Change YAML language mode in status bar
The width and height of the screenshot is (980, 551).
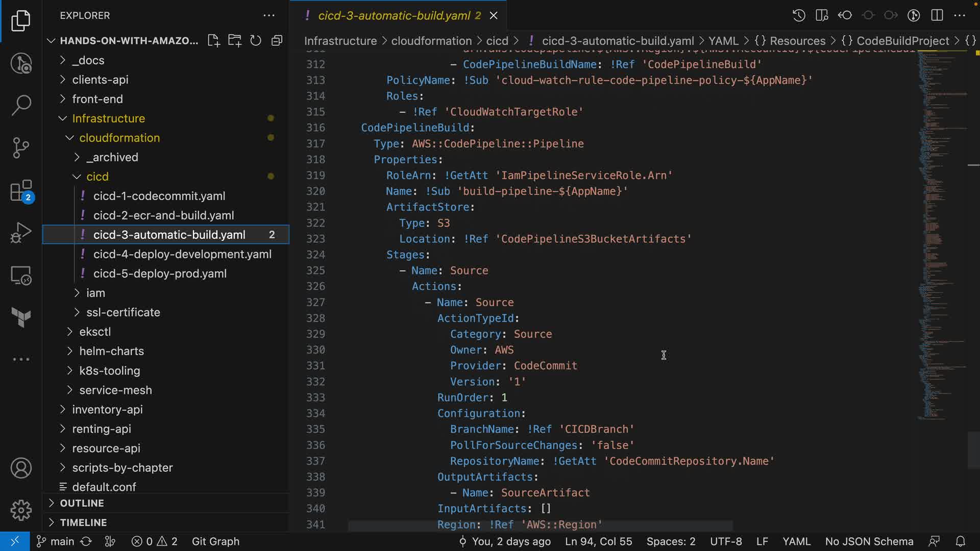click(796, 541)
